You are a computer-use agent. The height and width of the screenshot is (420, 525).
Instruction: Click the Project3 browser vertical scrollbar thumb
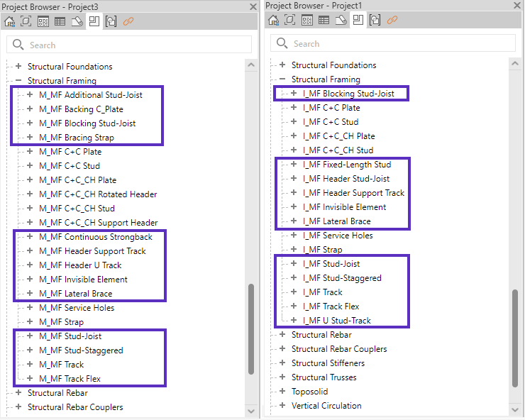[x=252, y=328]
